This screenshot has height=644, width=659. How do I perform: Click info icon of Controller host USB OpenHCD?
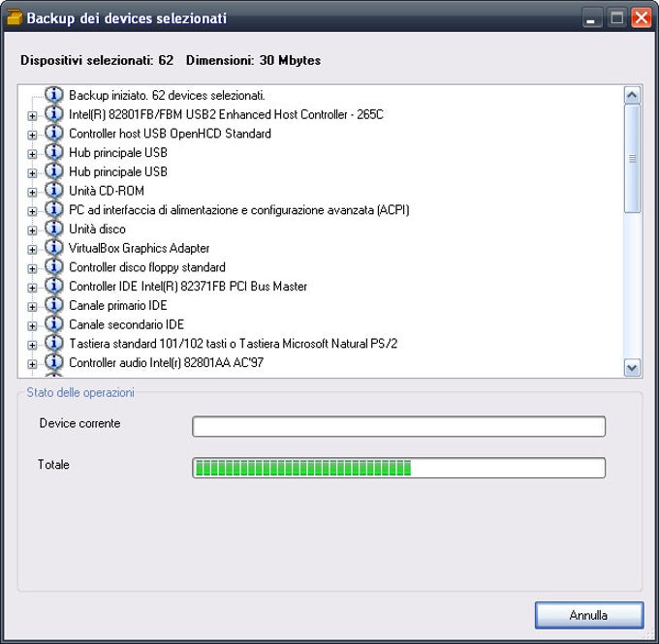[x=54, y=133]
